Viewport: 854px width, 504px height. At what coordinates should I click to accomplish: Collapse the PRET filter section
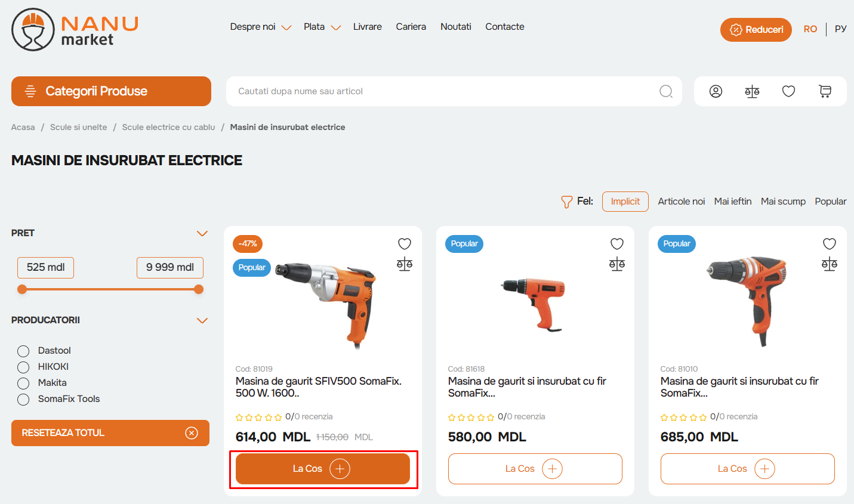pyautogui.click(x=202, y=233)
